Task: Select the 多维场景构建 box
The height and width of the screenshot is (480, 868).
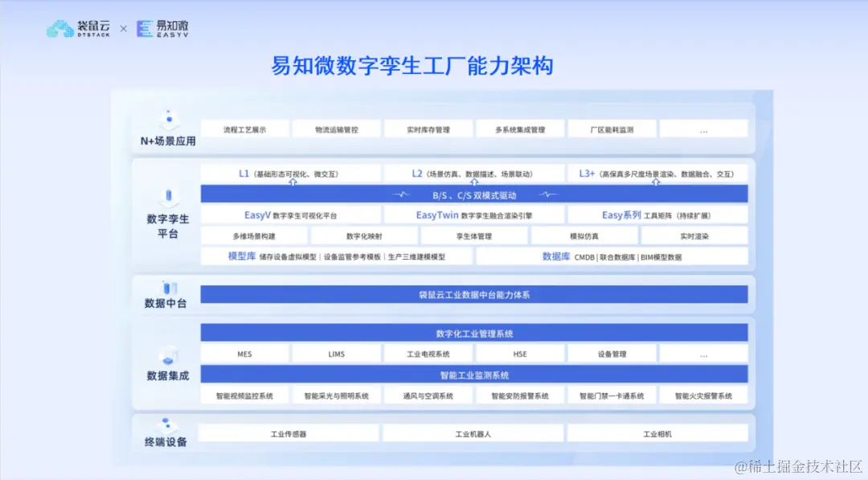Action: (254, 236)
